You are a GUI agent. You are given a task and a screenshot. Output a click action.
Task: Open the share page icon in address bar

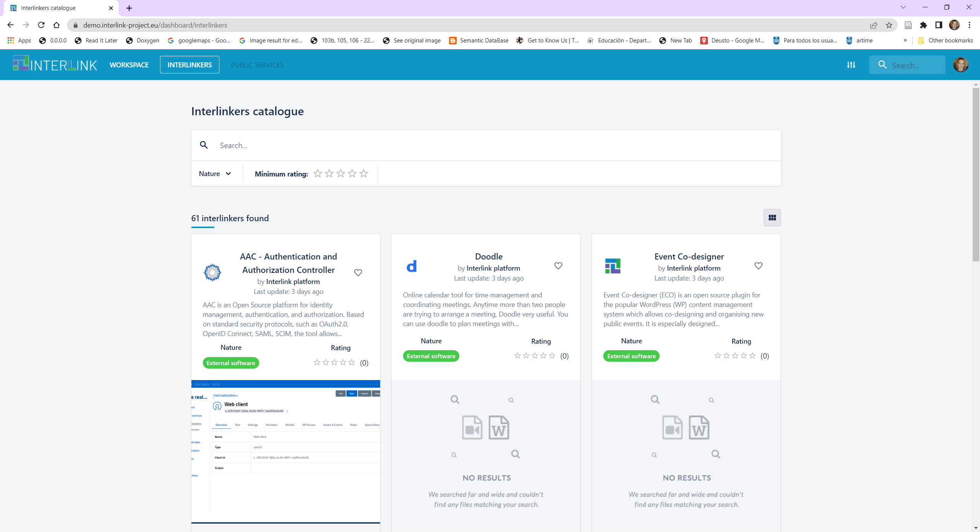click(874, 25)
